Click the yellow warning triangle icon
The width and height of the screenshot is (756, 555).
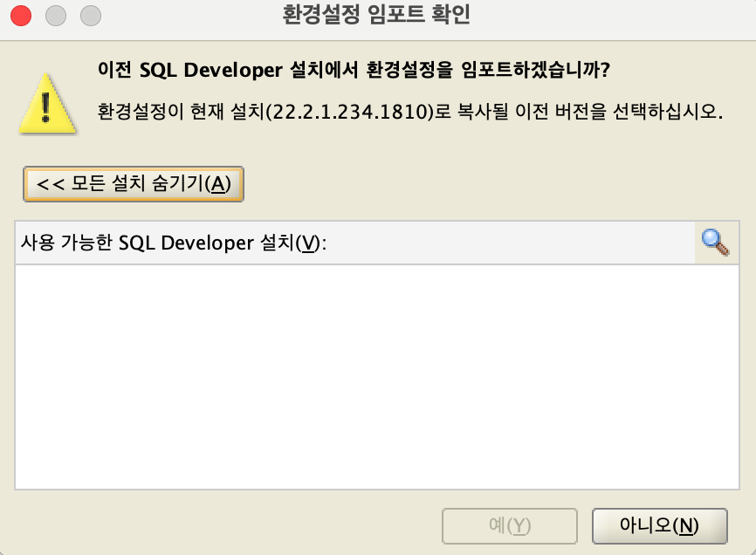pyautogui.click(x=47, y=104)
